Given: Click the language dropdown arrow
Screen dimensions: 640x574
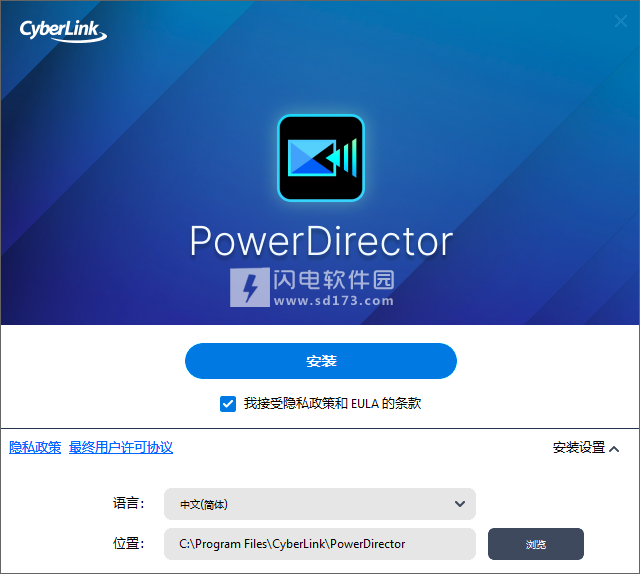Looking at the screenshot, I should pos(459,504).
